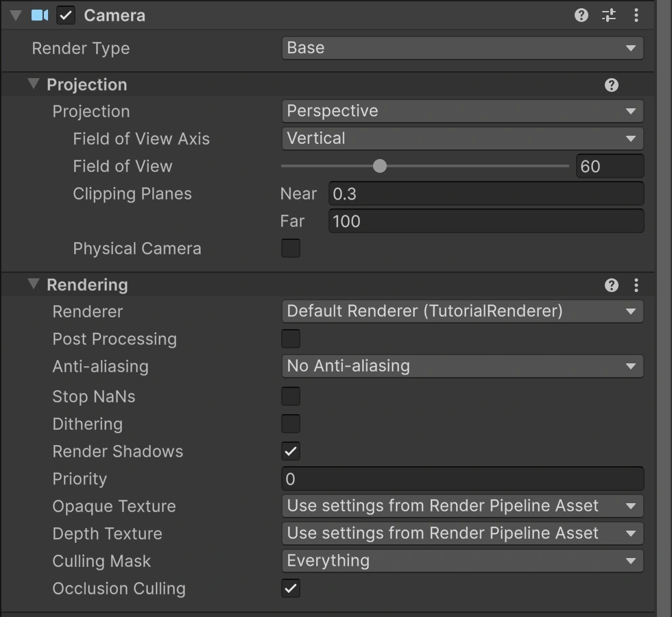The height and width of the screenshot is (617, 672).
Task: Click the Culling Mask label
Action: point(101,561)
